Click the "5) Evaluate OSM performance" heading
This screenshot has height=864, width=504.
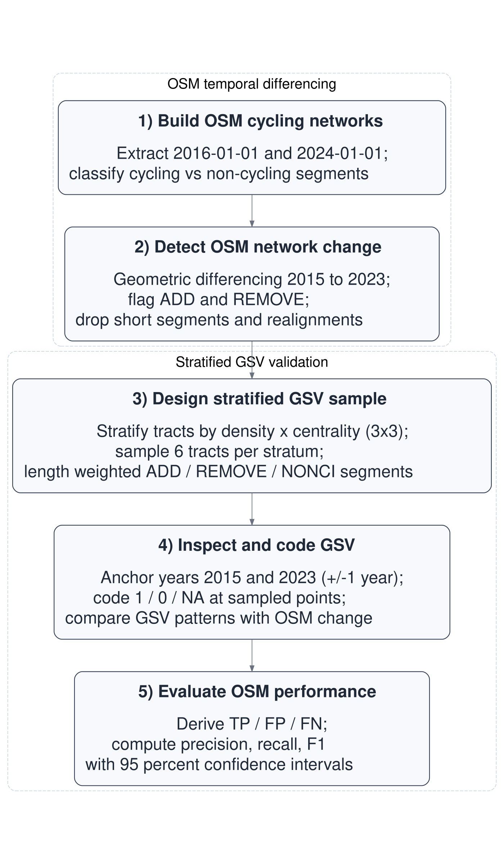(257, 692)
